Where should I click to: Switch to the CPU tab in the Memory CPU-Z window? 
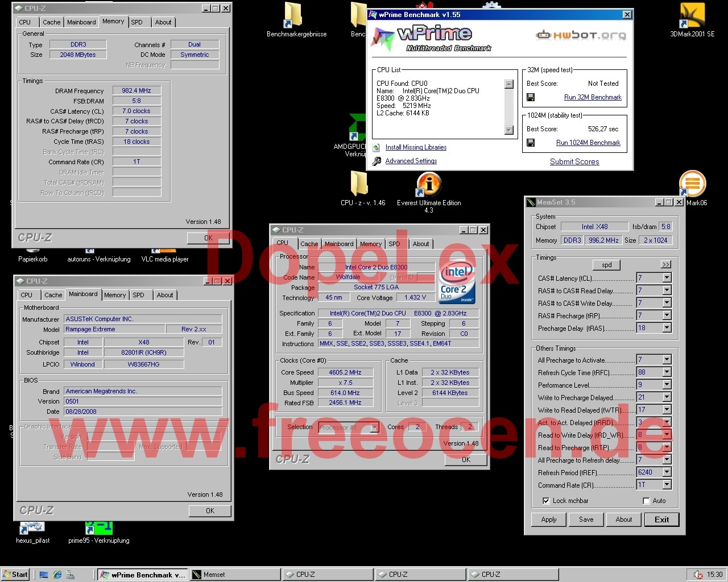(x=25, y=22)
